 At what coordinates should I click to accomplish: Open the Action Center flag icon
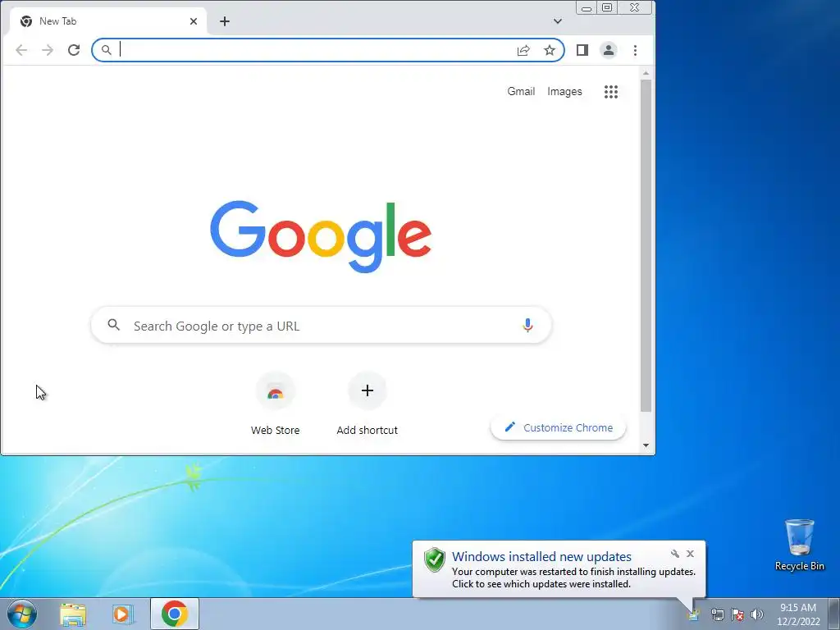pyautogui.click(x=737, y=614)
